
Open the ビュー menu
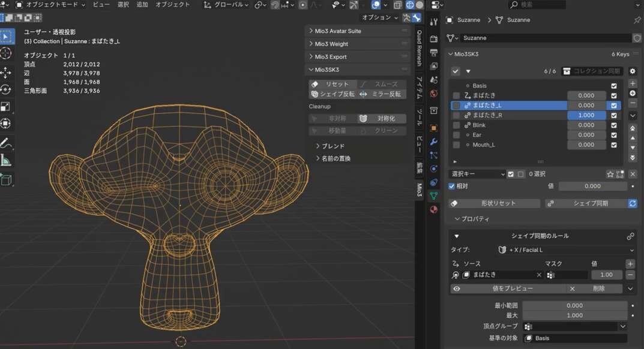coord(101,5)
